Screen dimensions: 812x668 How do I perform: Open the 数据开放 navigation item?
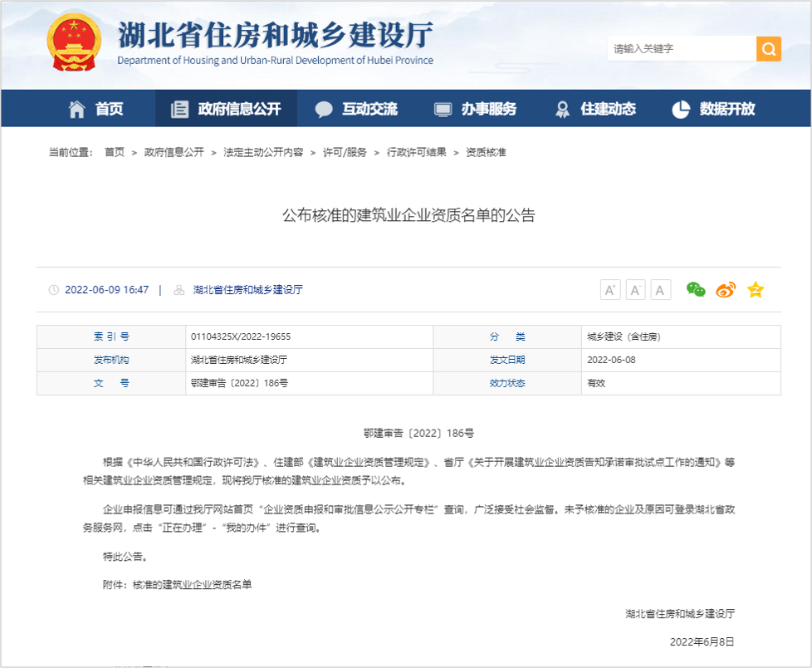(x=714, y=109)
